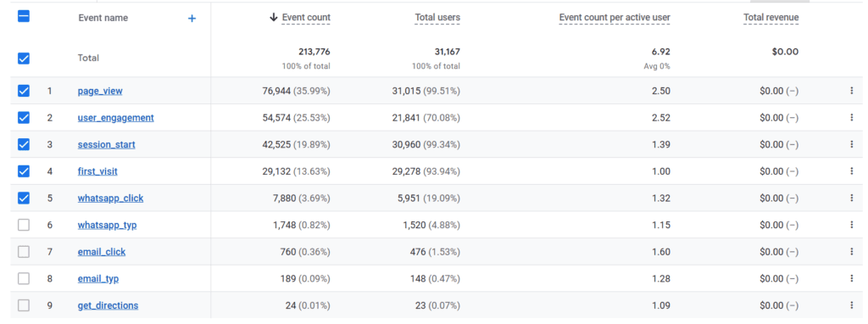Toggle the select-all checkbox in the header
This screenshot has width=868, height=324.
pyautogui.click(x=24, y=17)
